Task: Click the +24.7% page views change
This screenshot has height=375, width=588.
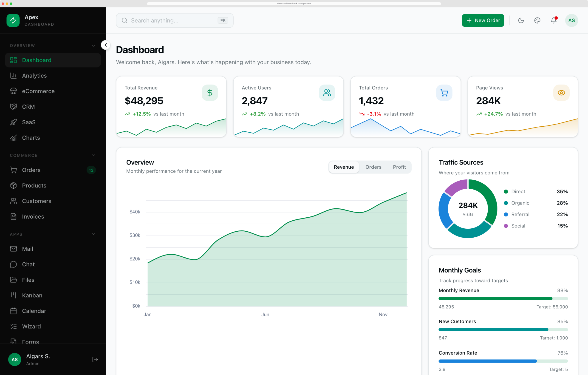Action: click(x=494, y=114)
